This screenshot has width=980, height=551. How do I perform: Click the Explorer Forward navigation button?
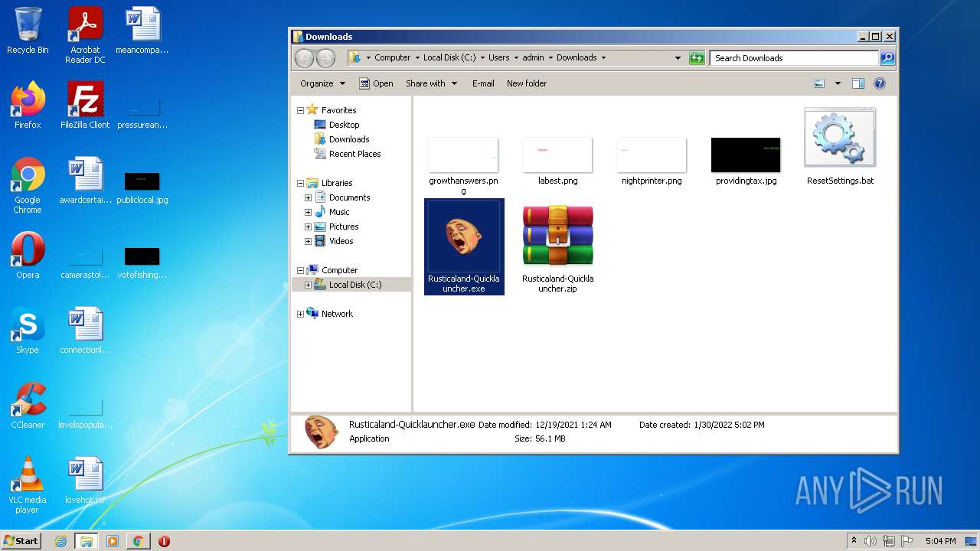point(325,58)
